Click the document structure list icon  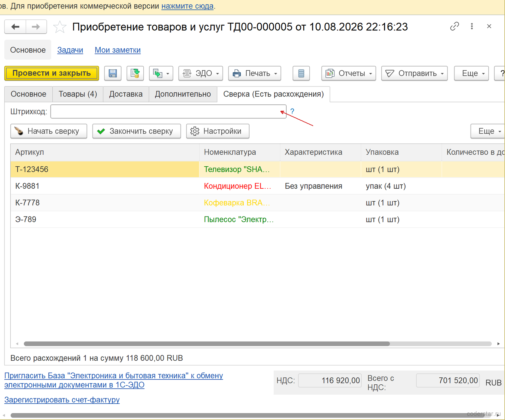pos(301,73)
